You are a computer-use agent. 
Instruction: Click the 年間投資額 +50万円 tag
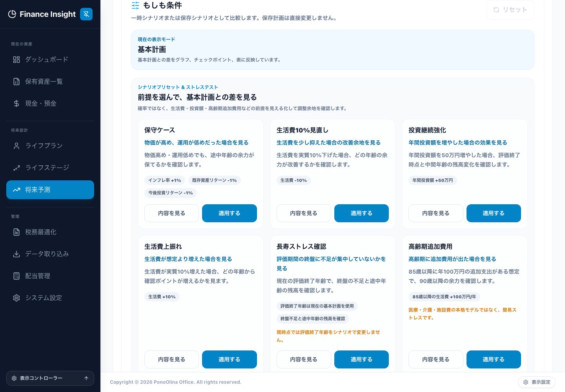click(433, 180)
